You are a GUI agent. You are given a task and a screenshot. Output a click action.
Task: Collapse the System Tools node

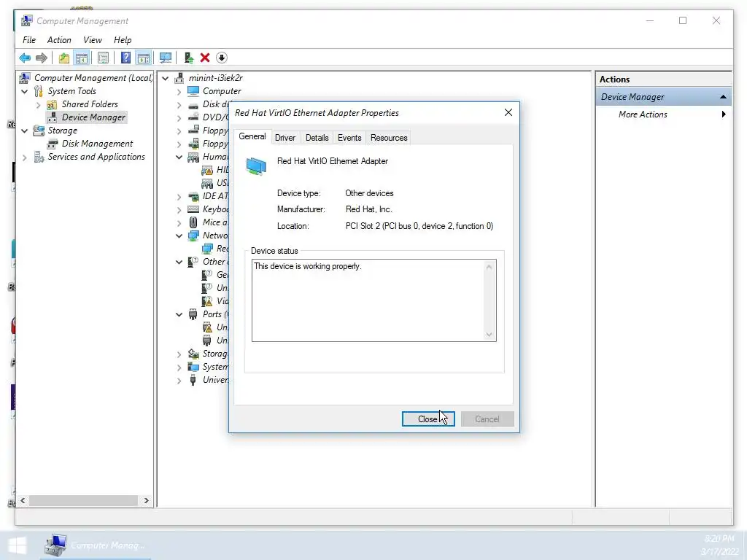click(24, 91)
